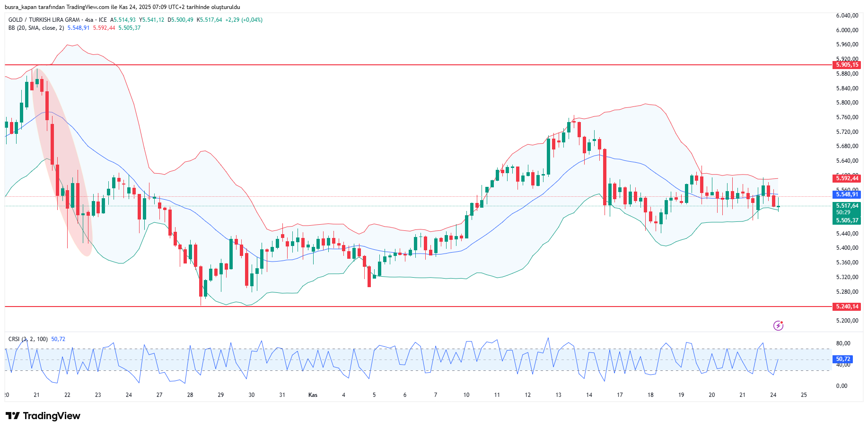Select the red 5.905,15 price label

(x=847, y=65)
